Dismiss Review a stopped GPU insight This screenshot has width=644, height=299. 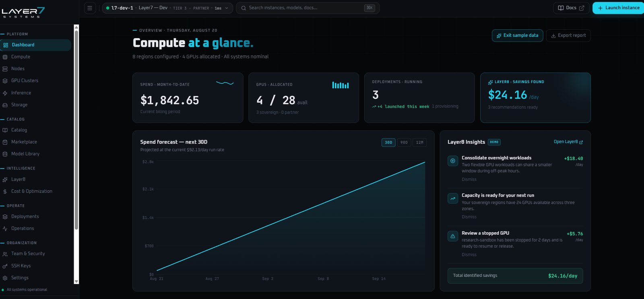pyautogui.click(x=469, y=255)
